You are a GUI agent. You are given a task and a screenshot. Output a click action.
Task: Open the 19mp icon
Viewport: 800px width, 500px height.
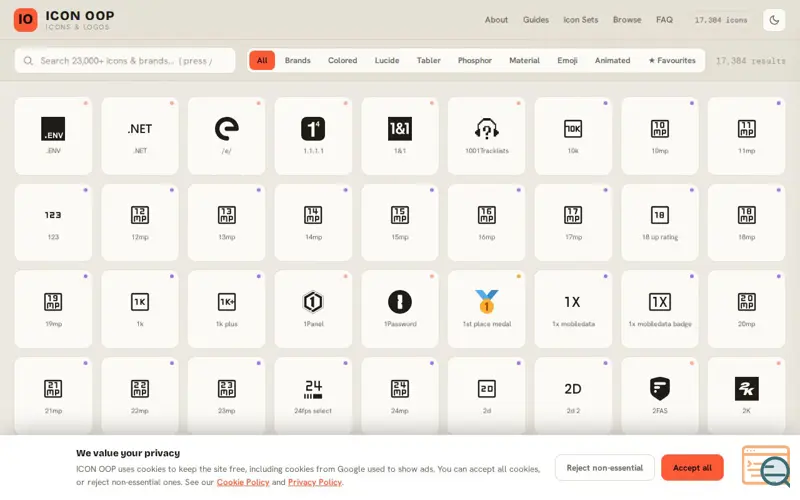(53, 309)
